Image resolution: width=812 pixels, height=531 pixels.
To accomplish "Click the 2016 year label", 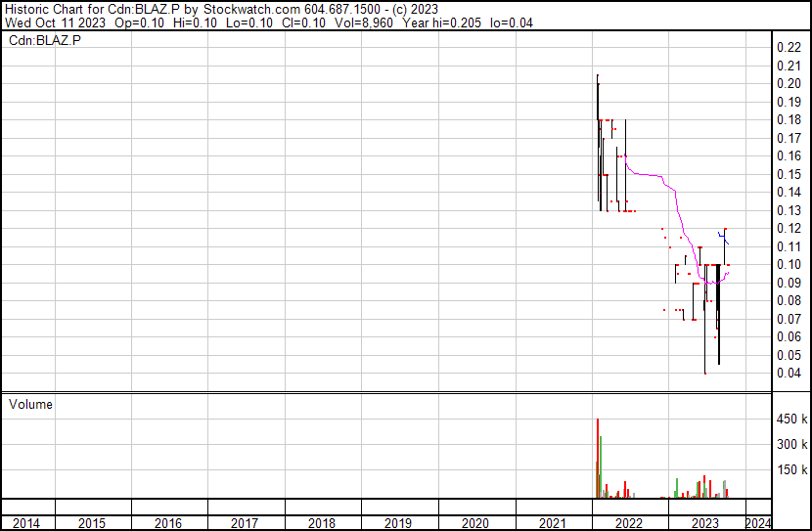I will [x=168, y=524].
